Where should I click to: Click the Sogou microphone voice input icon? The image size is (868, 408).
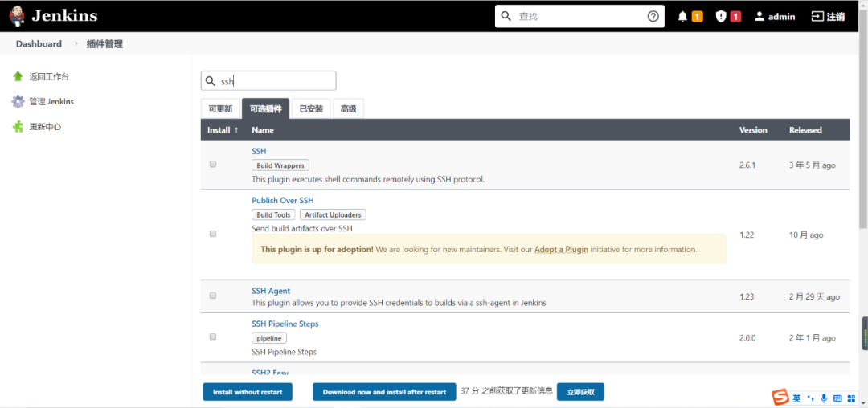click(x=824, y=398)
